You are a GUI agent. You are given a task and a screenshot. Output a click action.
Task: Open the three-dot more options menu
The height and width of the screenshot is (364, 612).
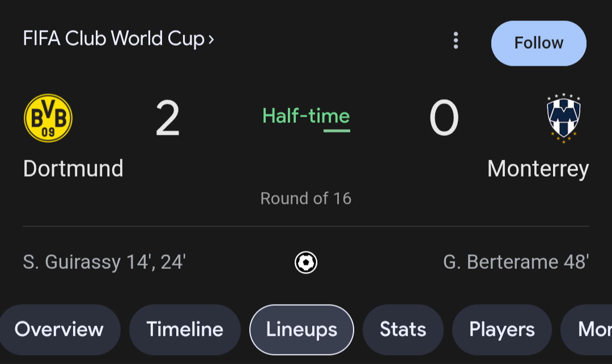[x=456, y=41]
